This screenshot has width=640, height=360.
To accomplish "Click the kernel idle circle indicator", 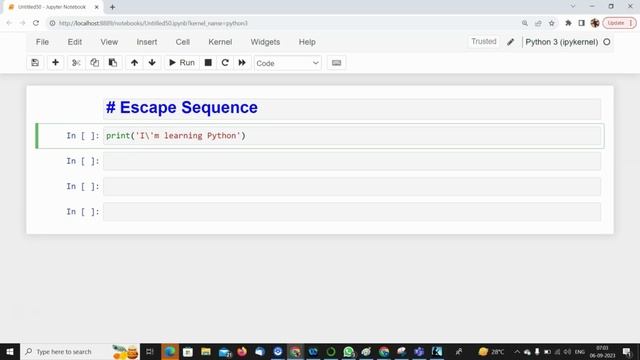I will coord(607,42).
